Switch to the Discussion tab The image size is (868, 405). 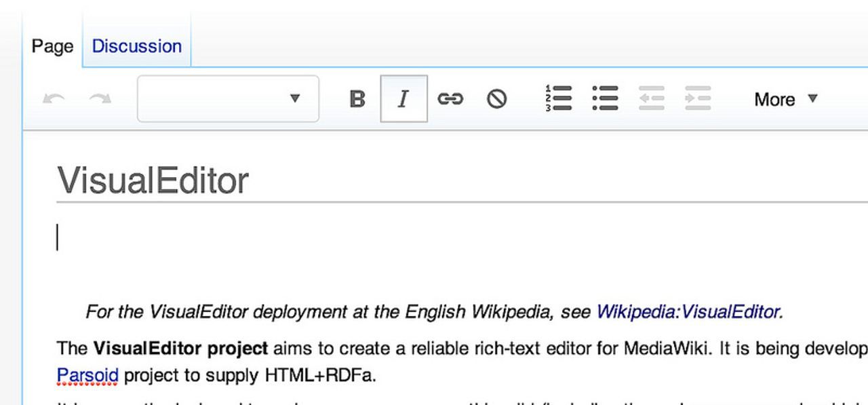coord(137,46)
